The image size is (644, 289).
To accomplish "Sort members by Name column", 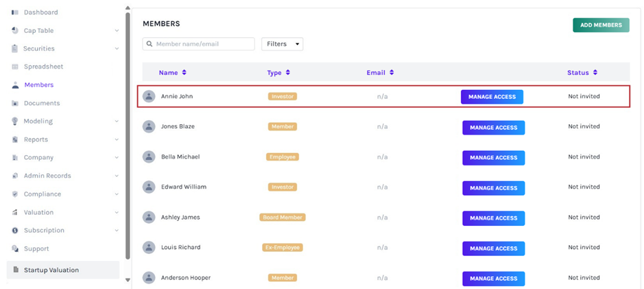I will point(172,73).
